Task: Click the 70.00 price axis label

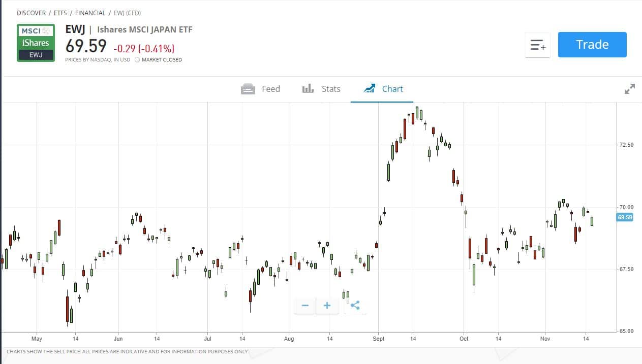Action: (626, 207)
